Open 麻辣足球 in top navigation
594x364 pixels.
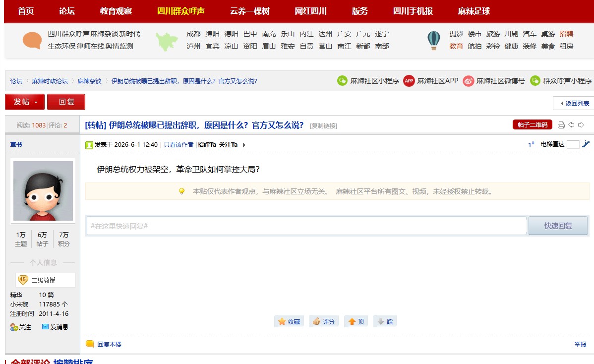pos(474,11)
